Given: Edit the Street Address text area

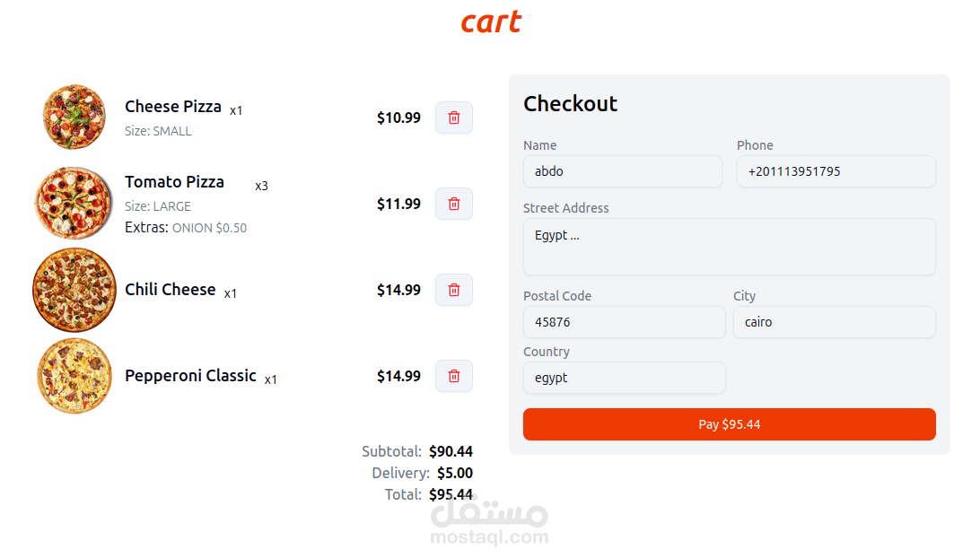Looking at the screenshot, I should point(729,247).
